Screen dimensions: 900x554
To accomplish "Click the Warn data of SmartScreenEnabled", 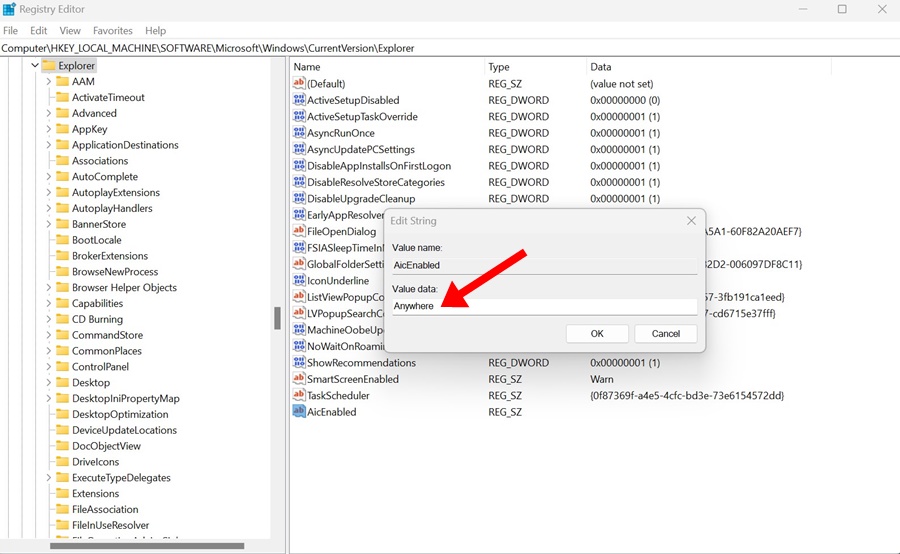I will (602, 379).
